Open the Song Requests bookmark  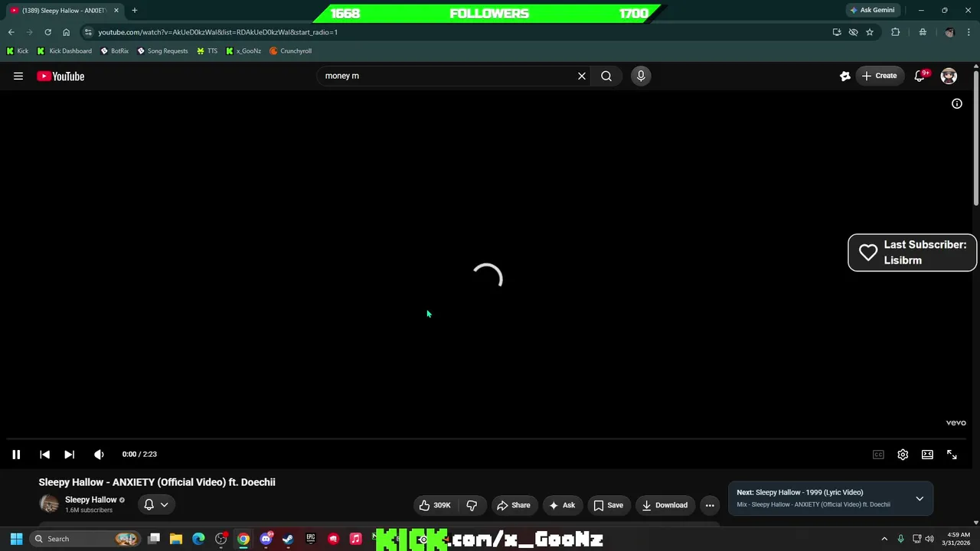click(162, 51)
